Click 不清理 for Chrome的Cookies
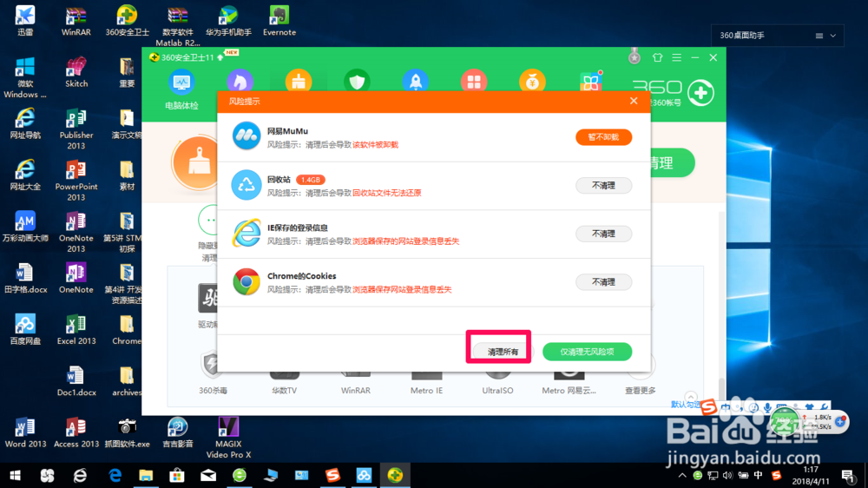This screenshot has height=488, width=868. (603, 282)
